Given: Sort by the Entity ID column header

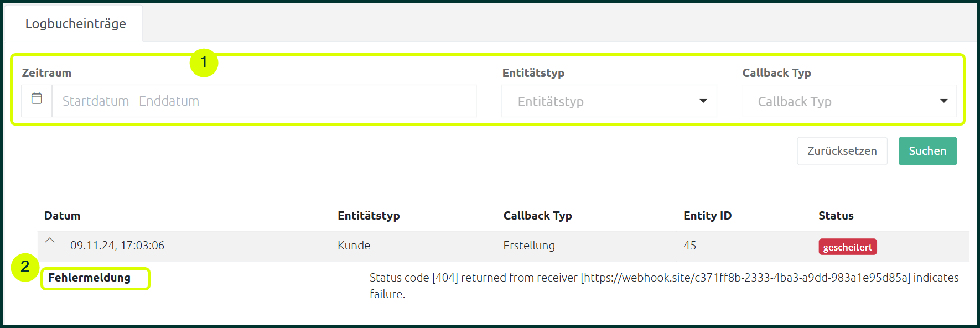Looking at the screenshot, I should pos(707,216).
